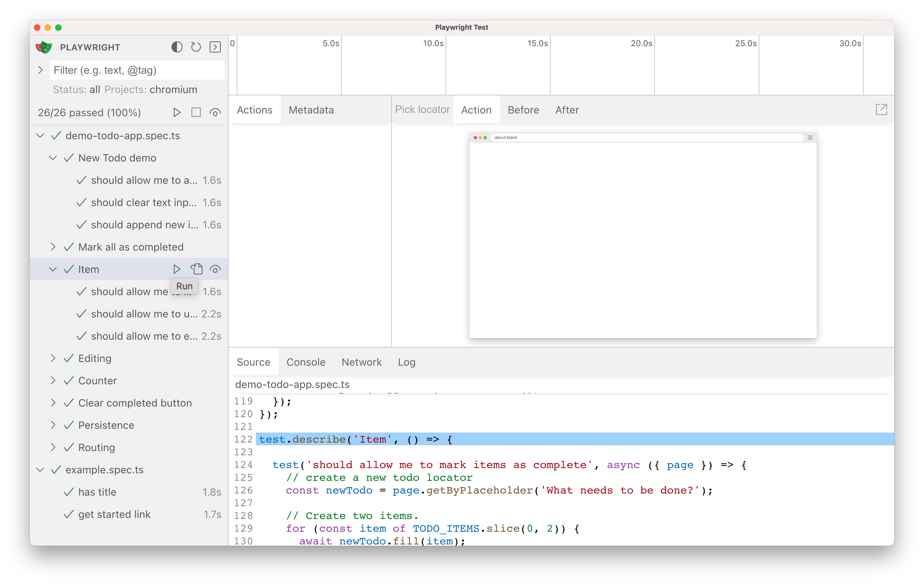
Task: Open the snapshot in a new tab icon
Action: [x=881, y=110]
